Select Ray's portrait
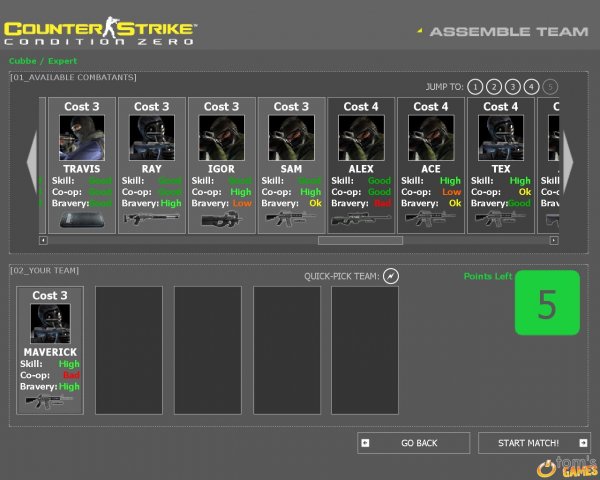Viewport: 600px width, 480px height. coord(152,138)
